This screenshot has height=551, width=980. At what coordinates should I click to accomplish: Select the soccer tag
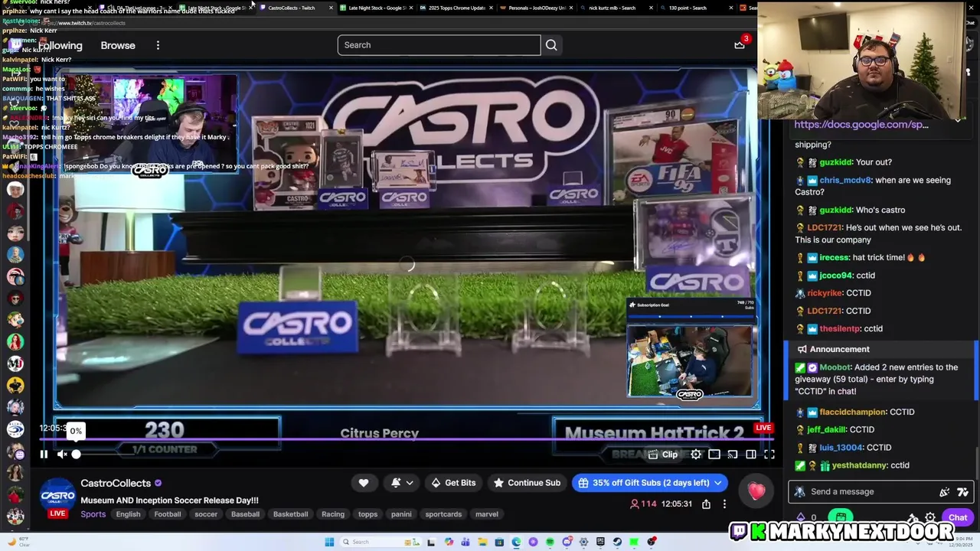(x=206, y=514)
